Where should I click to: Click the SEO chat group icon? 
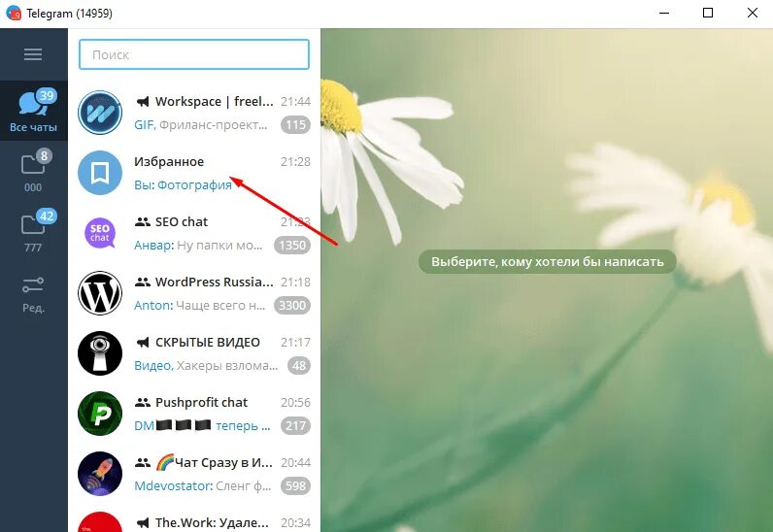point(143,222)
